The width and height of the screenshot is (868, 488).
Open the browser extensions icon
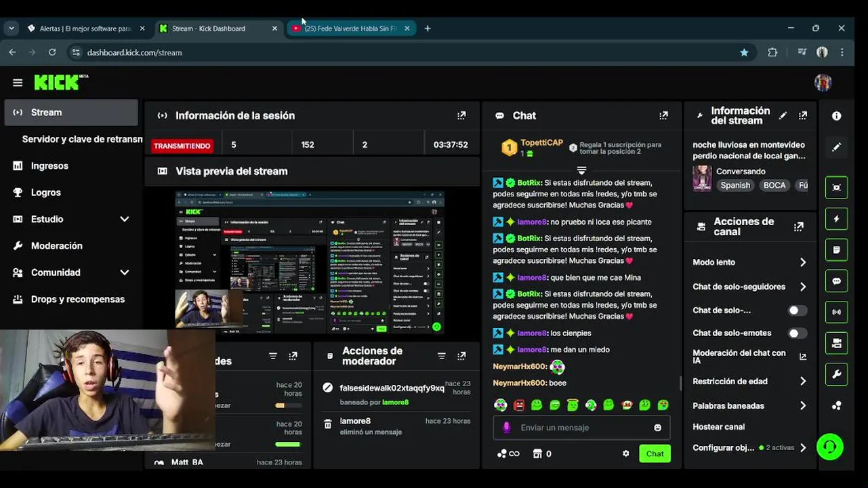(x=772, y=52)
